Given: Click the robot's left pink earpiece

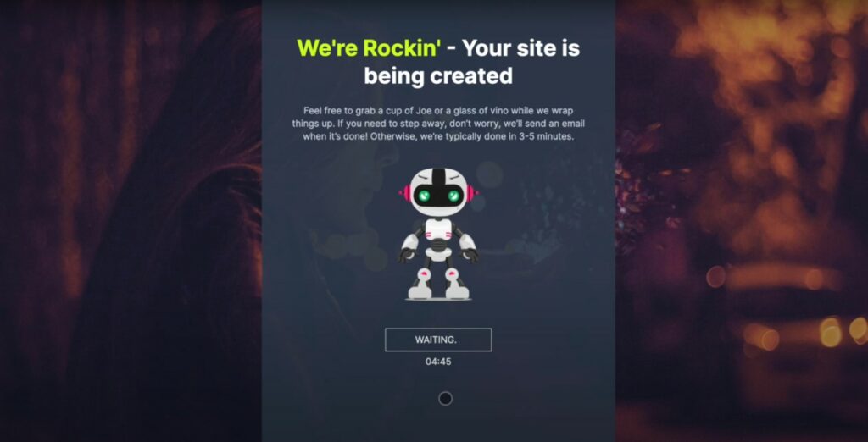Looking at the screenshot, I should (x=404, y=193).
